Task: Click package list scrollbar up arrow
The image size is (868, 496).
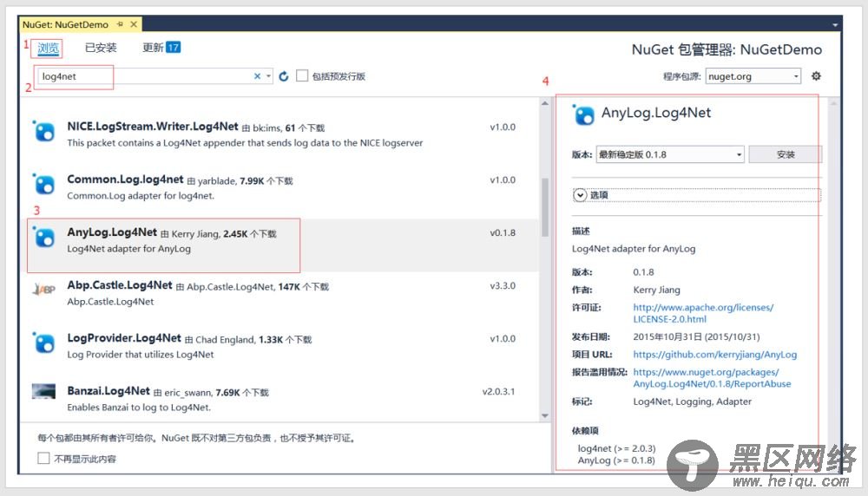Action: click(x=545, y=103)
